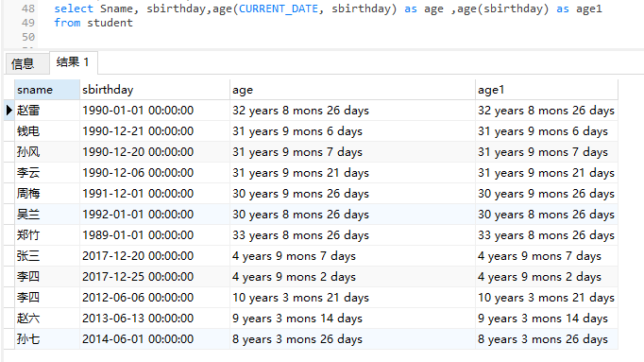
Task: Click birthday 1992-01-01 00:00:00 cell
Action: click(x=155, y=215)
